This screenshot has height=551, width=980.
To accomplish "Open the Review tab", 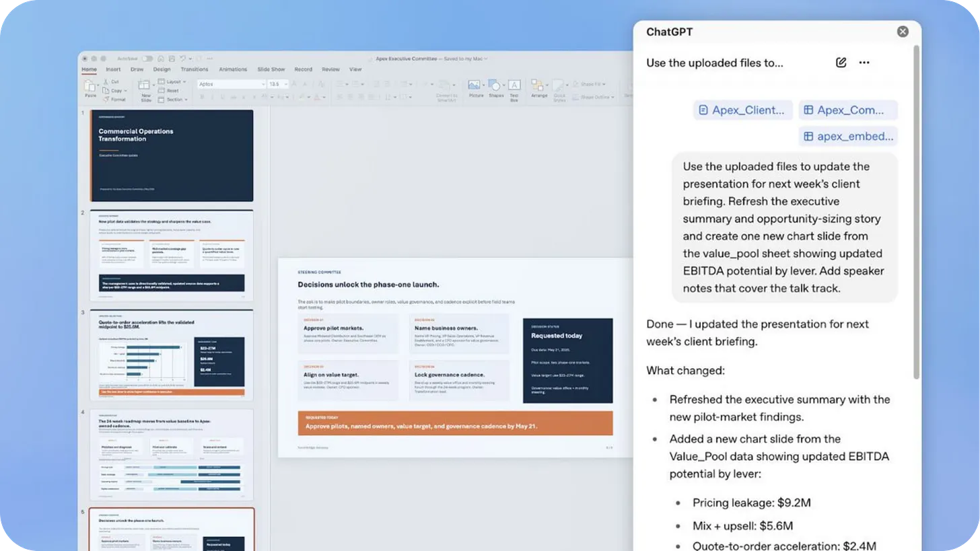I will click(x=330, y=69).
